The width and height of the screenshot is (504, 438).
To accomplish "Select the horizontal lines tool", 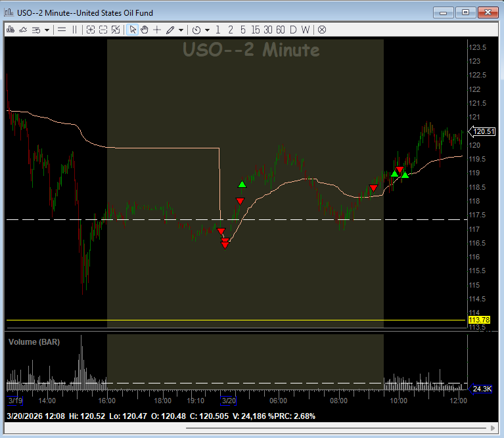I will (62, 30).
